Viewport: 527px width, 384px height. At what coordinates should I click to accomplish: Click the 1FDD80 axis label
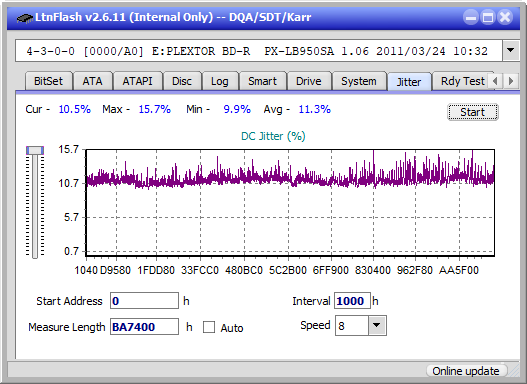pyautogui.click(x=156, y=270)
